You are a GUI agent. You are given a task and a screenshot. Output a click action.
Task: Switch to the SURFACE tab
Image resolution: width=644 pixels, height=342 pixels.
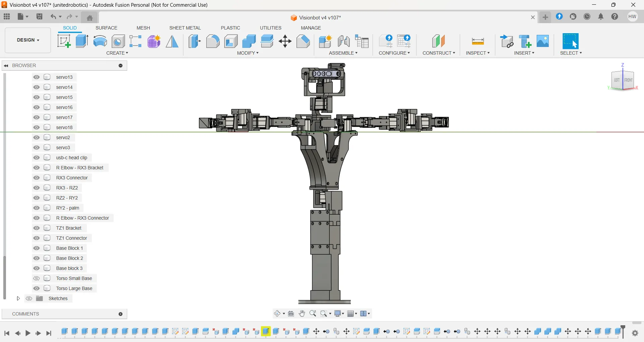click(x=106, y=28)
